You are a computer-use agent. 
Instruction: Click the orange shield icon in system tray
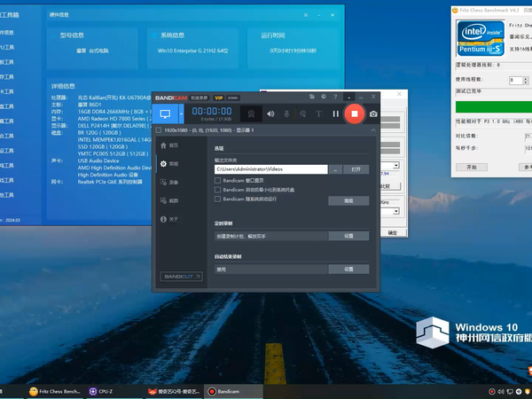tap(528, 392)
